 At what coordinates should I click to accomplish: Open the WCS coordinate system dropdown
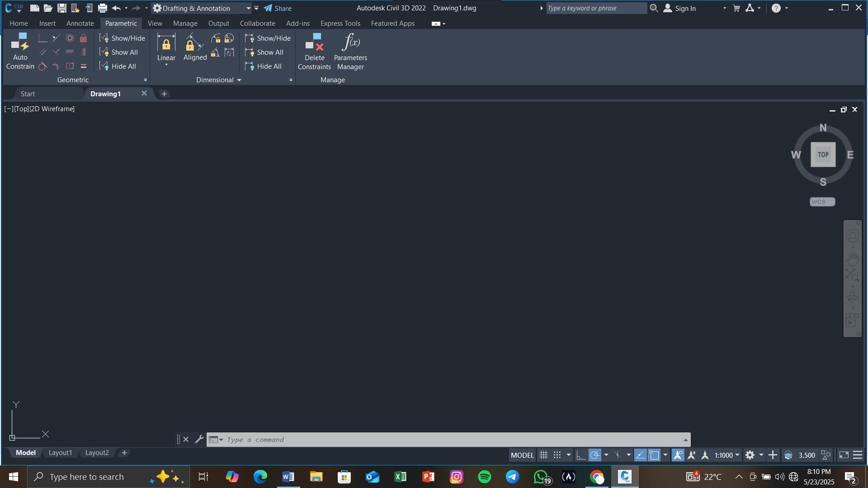(x=822, y=202)
